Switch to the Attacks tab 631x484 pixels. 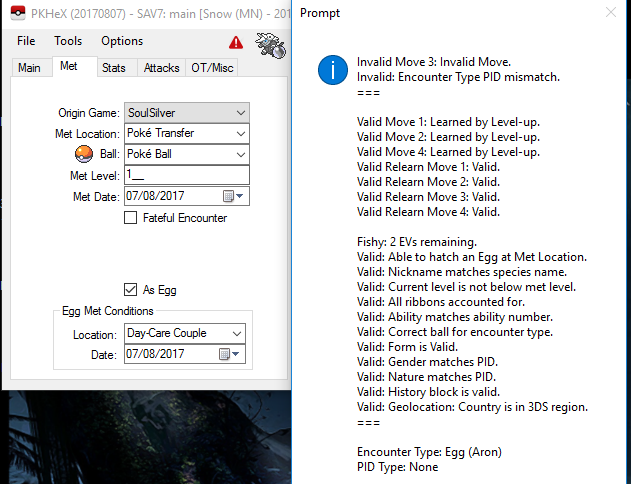[161, 68]
